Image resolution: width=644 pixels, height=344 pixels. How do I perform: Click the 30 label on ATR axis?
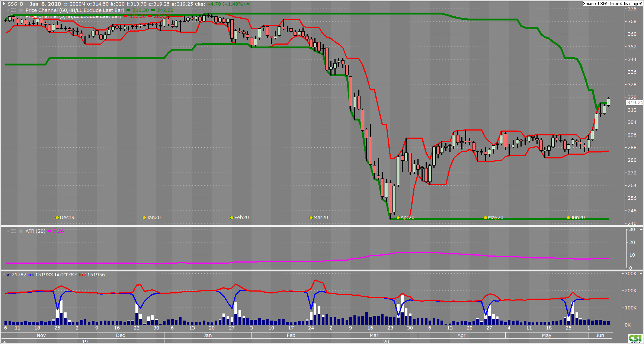[x=632, y=229]
